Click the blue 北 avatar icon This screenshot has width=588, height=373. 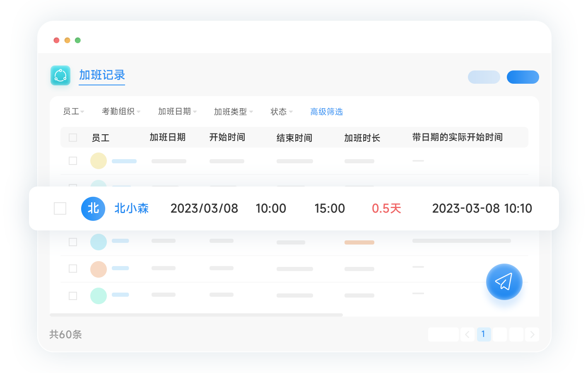point(93,208)
